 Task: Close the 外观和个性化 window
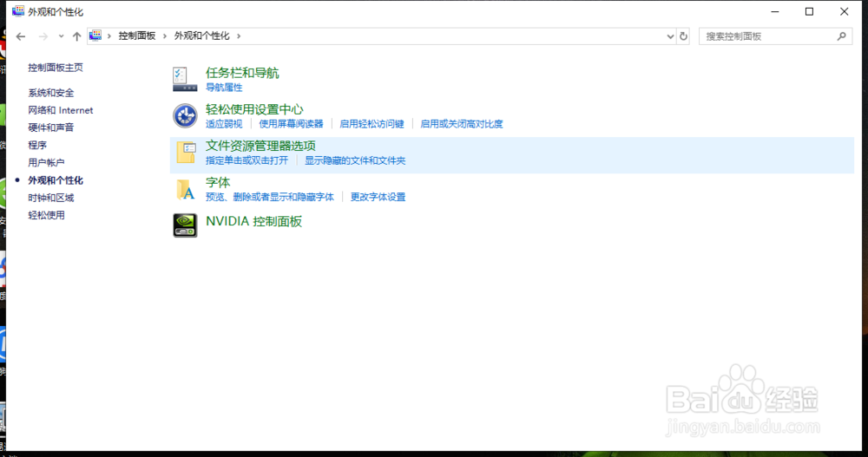click(845, 11)
